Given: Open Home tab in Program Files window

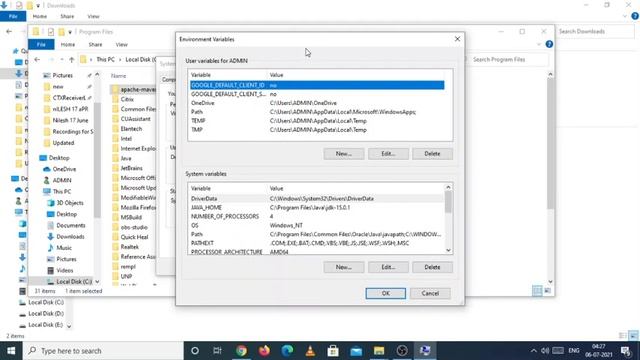Looking at the screenshot, I should (68, 44).
